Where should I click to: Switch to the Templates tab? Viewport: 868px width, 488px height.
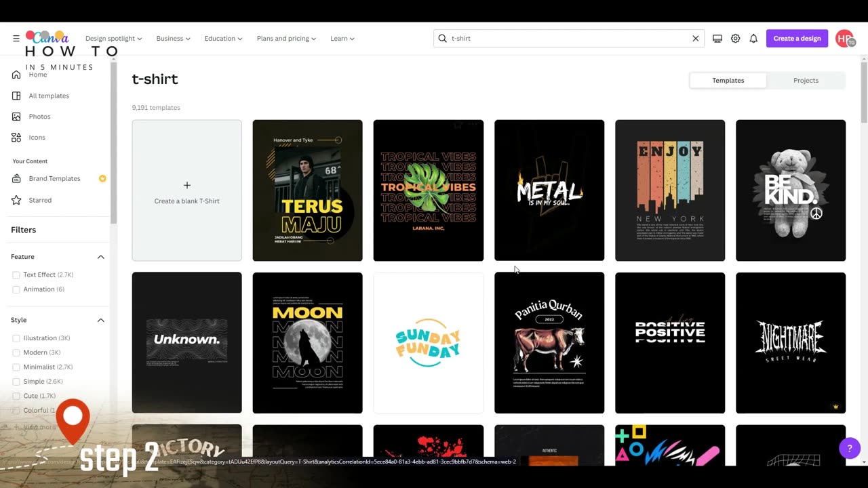[x=728, y=81]
